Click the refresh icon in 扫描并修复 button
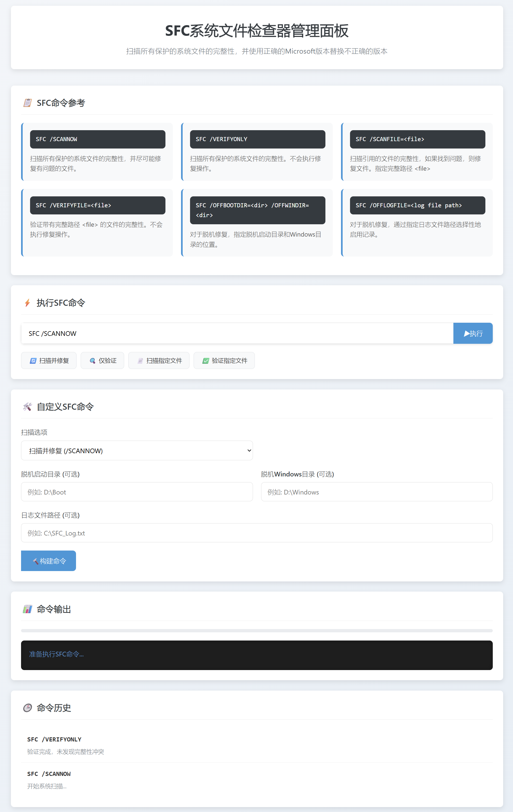Viewport: 513px width, 812px height. [x=33, y=361]
